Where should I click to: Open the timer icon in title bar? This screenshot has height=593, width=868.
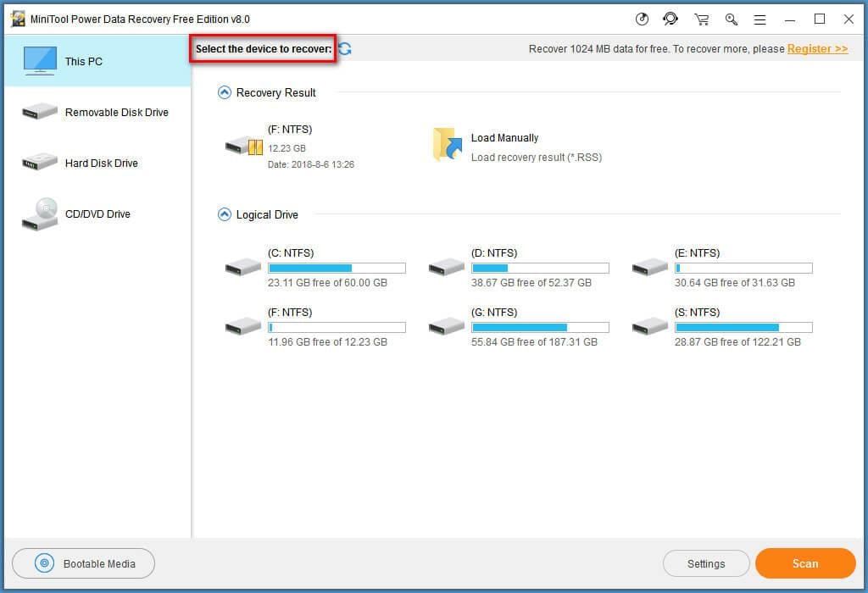point(642,19)
